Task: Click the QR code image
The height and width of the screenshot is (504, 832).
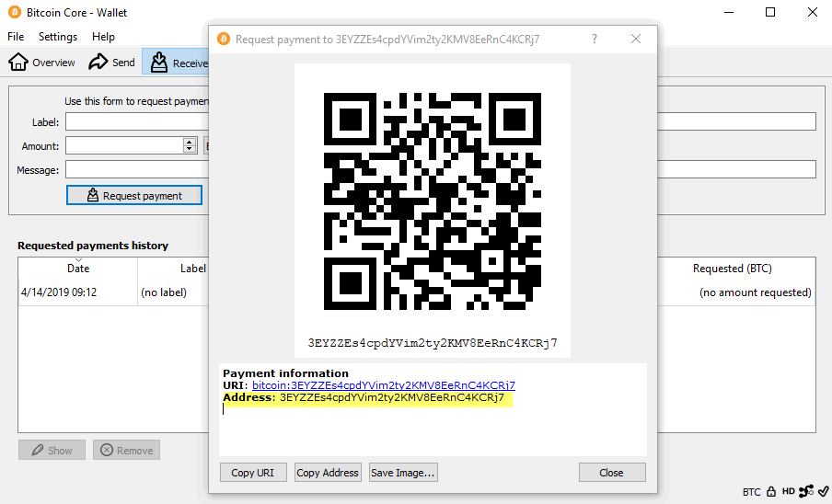Action: click(433, 201)
